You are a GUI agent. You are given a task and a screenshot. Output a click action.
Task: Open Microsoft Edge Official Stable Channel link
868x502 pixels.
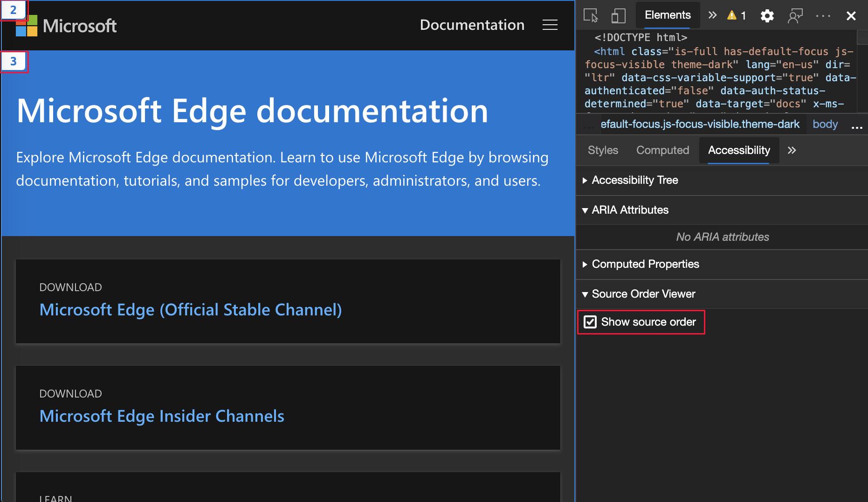tap(191, 309)
